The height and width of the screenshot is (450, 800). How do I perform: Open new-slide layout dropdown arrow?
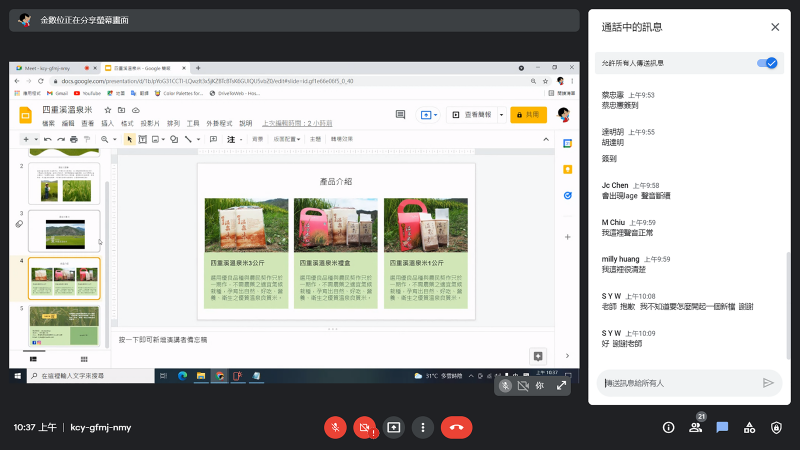tap(36, 139)
